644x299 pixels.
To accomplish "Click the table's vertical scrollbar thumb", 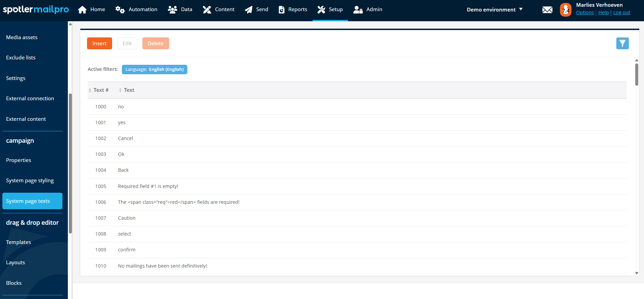I will [x=637, y=74].
